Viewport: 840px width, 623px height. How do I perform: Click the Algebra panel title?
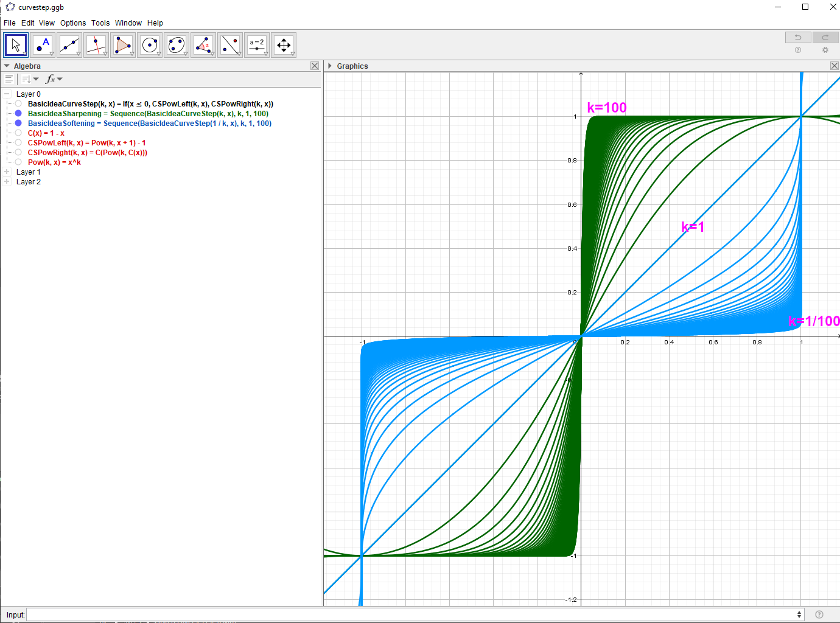pyautogui.click(x=27, y=66)
